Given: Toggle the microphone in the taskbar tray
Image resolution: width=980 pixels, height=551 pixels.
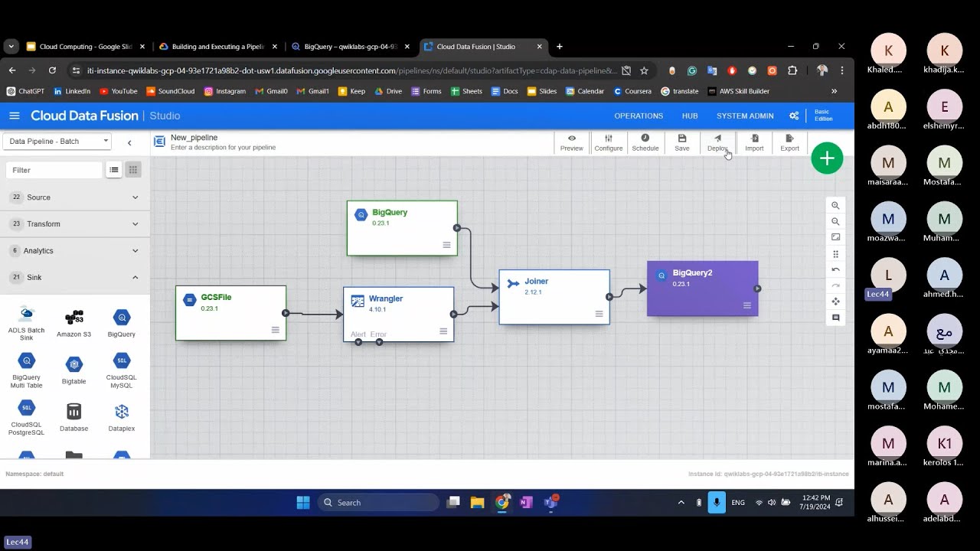Looking at the screenshot, I should click(x=717, y=503).
